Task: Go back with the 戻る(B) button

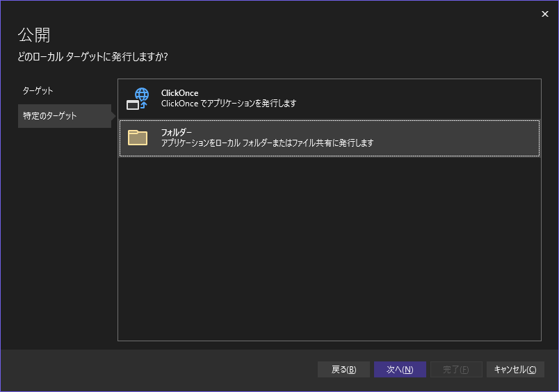Action: point(343,370)
